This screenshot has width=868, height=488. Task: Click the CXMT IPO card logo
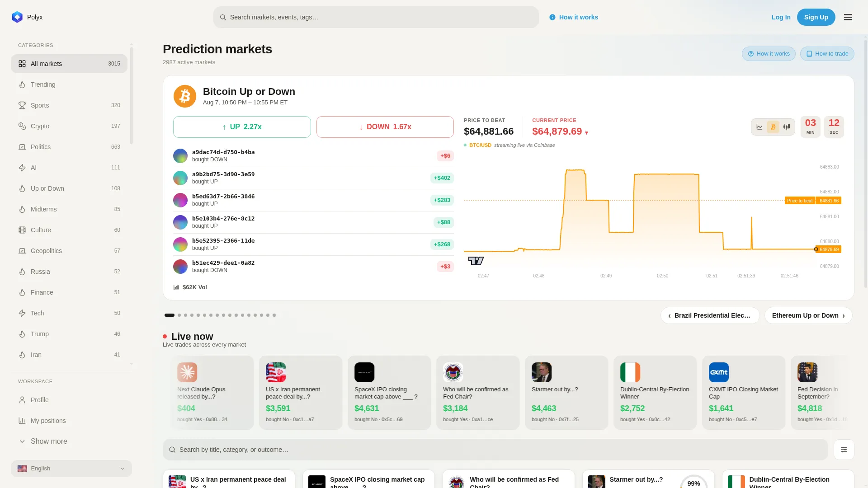[x=719, y=372]
